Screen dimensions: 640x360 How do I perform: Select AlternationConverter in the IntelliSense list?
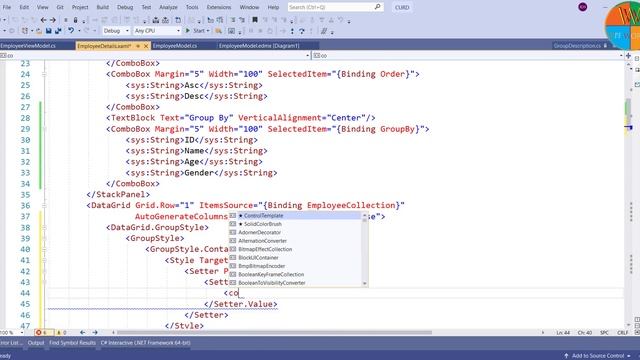click(x=295, y=241)
